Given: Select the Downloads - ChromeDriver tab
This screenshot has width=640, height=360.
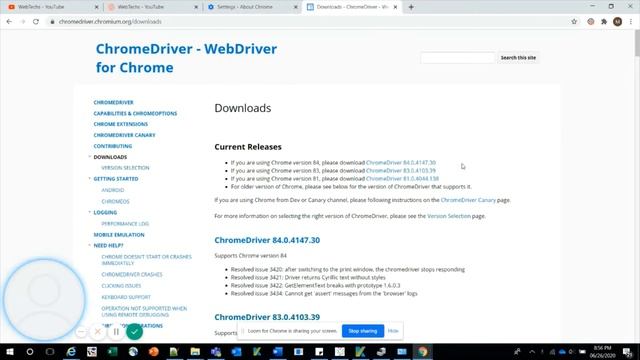Looking at the screenshot, I should point(351,7).
